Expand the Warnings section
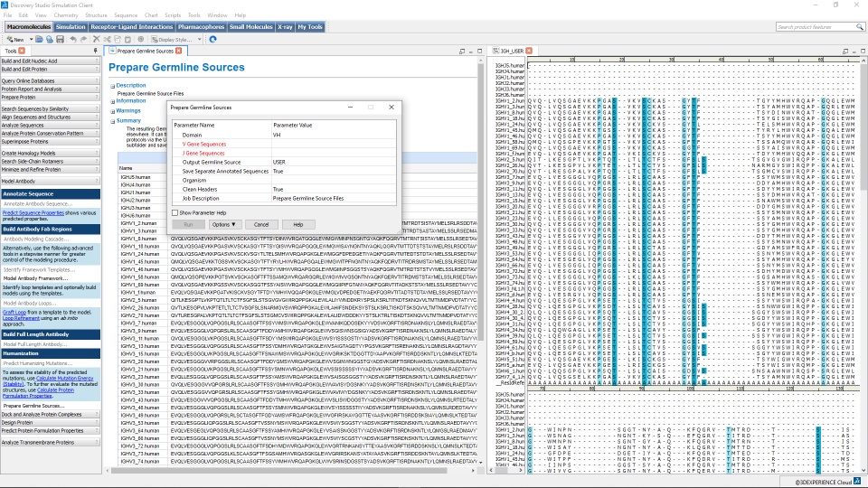 (x=112, y=111)
